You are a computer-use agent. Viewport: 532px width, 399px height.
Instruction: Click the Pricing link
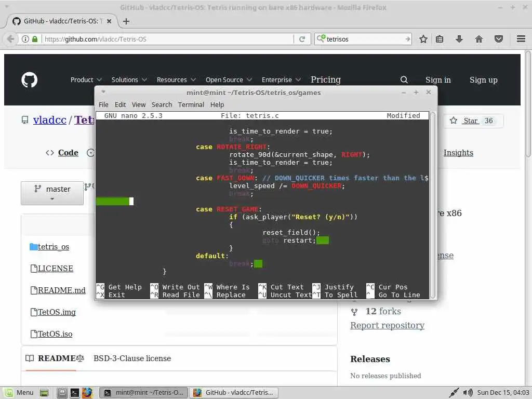[x=325, y=79]
